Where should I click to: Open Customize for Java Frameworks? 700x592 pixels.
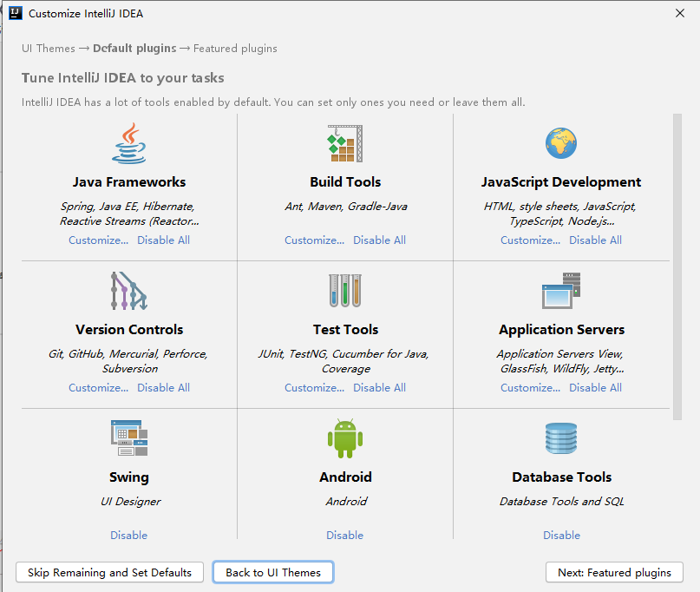coord(98,240)
